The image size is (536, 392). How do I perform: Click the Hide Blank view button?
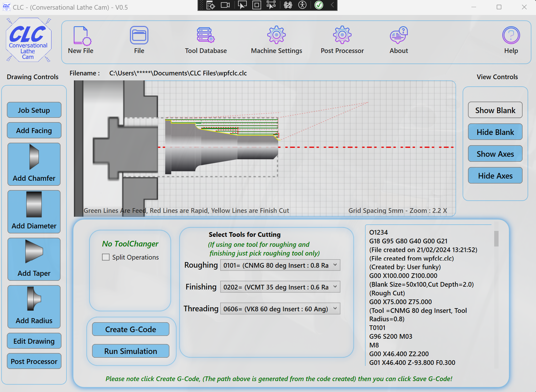click(495, 132)
